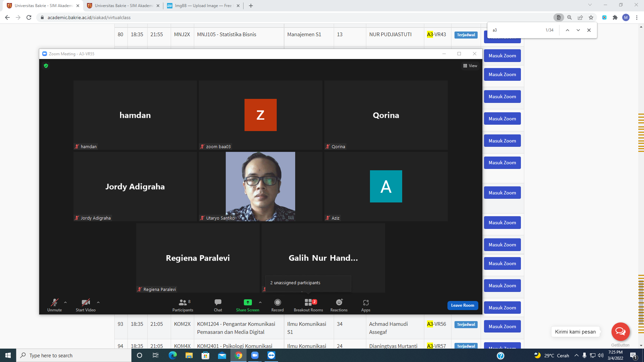Open the volume control in system tray
This screenshot has width=644, height=362.
pos(601,355)
